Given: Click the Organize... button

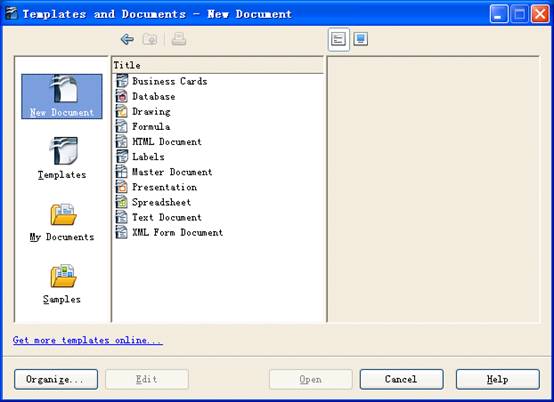Looking at the screenshot, I should coord(56,379).
